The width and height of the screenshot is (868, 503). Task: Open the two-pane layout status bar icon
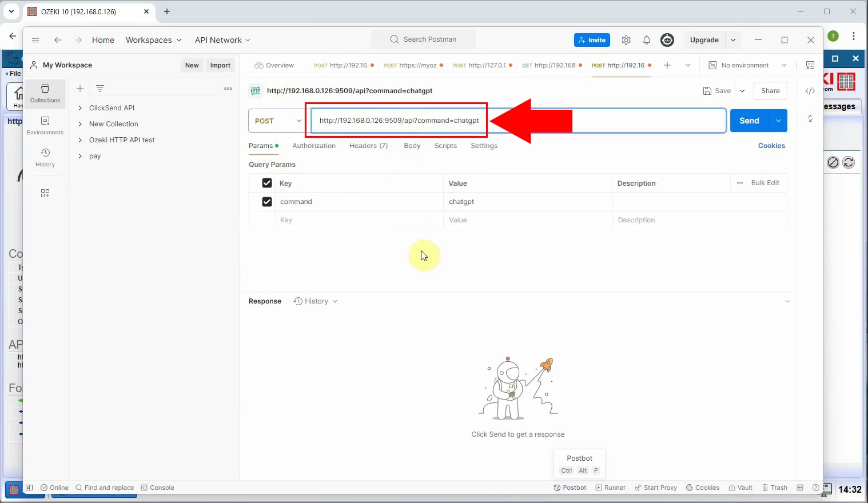click(x=800, y=488)
